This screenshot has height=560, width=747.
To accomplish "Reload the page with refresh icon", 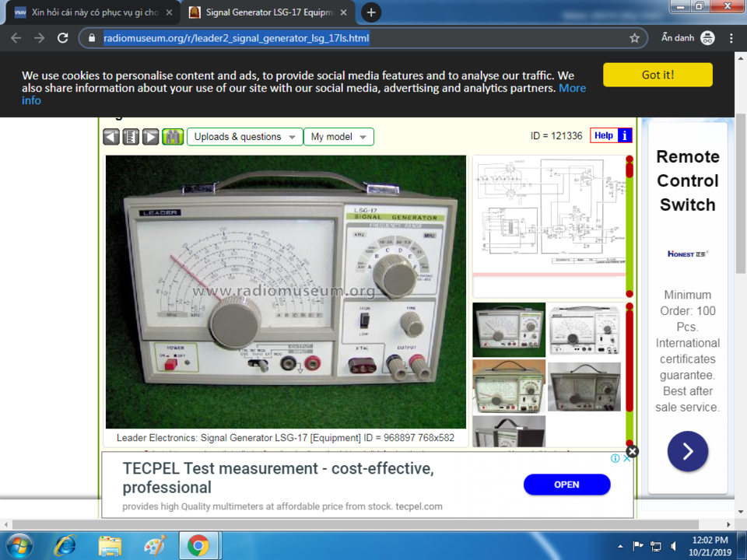I will 62,38.
